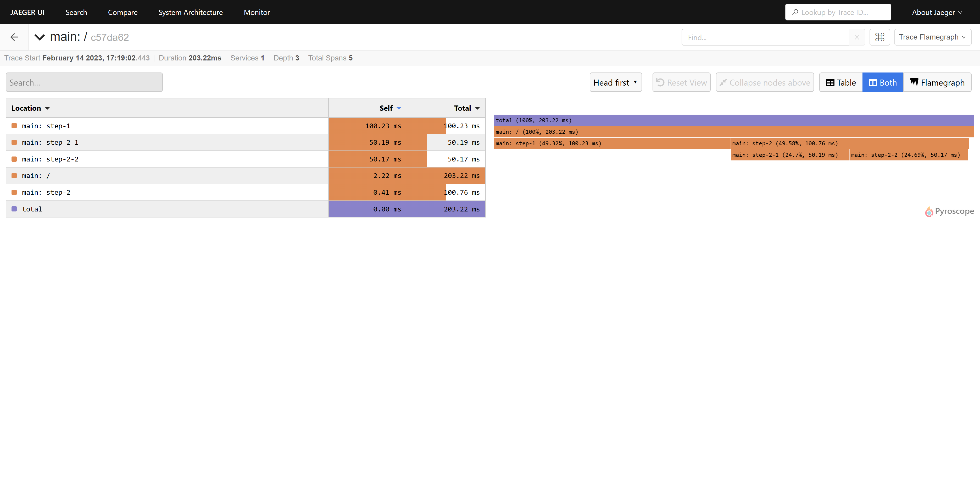This screenshot has width=980, height=503.
Task: Switch to Both view
Action: coord(883,82)
